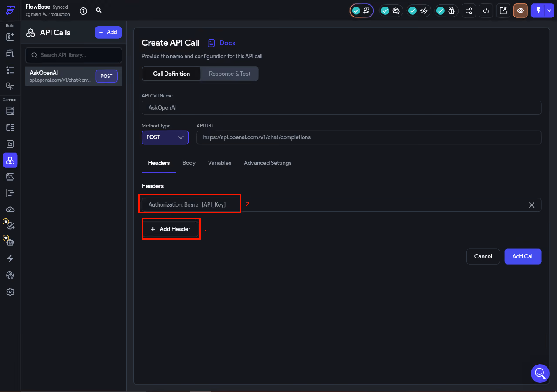The height and width of the screenshot is (392, 557).
Task: Open the help question mark icon
Action: pyautogui.click(x=83, y=11)
